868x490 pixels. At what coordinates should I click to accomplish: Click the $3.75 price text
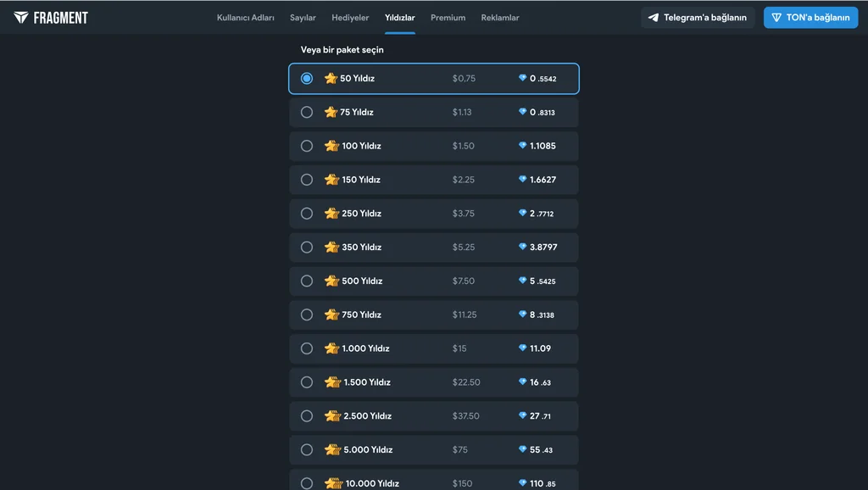(464, 214)
